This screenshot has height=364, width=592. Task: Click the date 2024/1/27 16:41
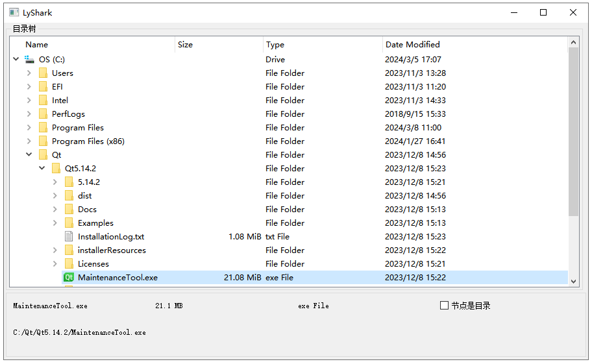coord(415,141)
